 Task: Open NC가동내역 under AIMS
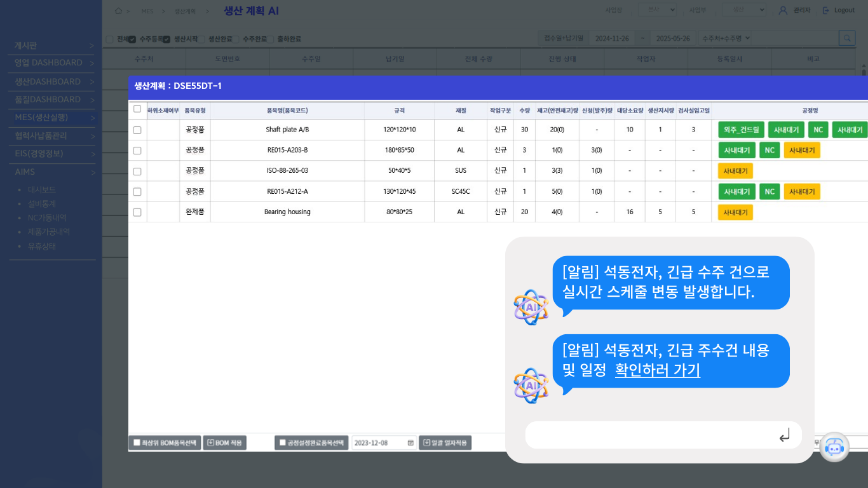coord(47,218)
